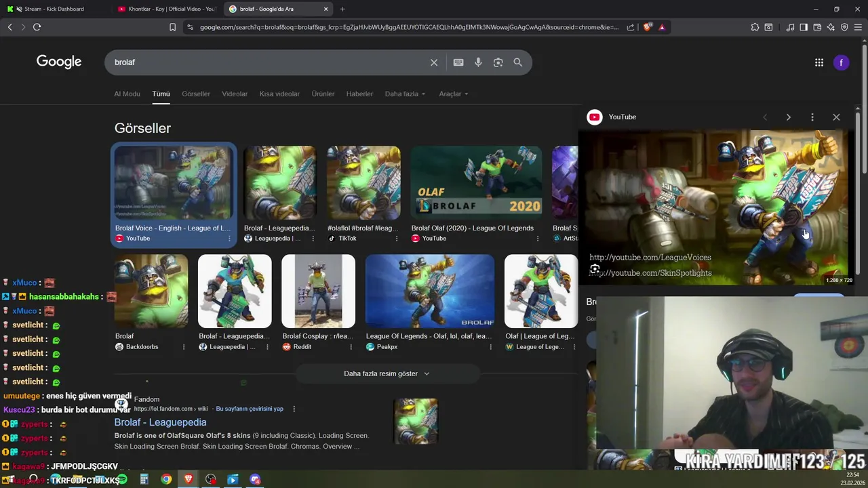Open the Fandom result side thumbnail
Viewport: 868px width, 488px height.
tap(416, 422)
